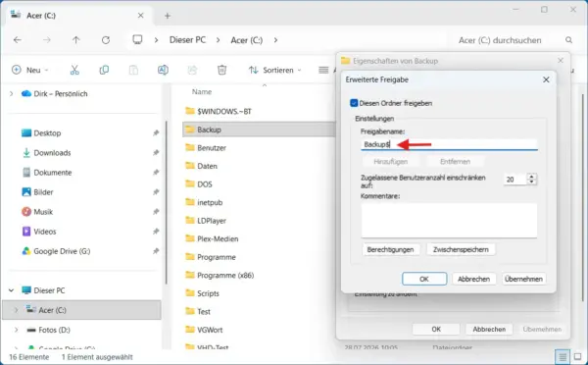Collapse the Dieser PC tree node
The height and width of the screenshot is (365, 588).
[x=11, y=290]
